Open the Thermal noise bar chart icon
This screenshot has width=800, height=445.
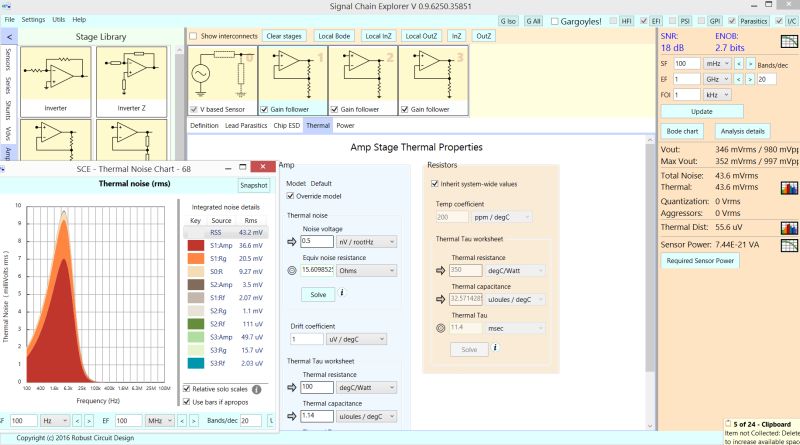point(789,188)
